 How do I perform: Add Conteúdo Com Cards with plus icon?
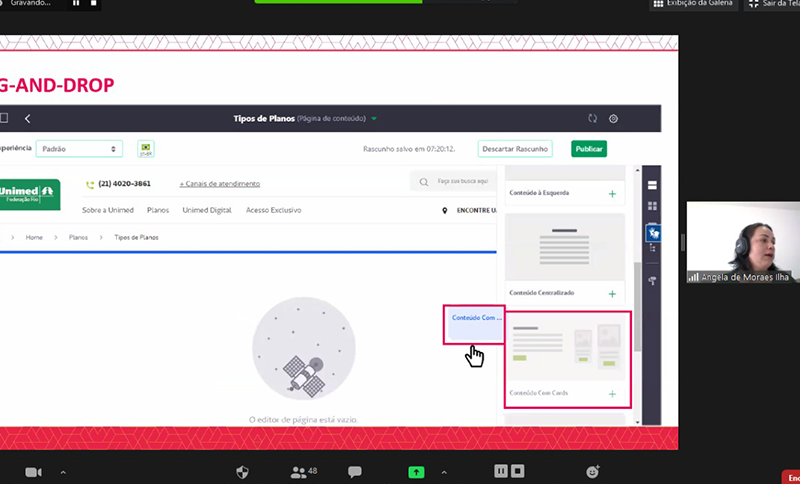point(612,394)
